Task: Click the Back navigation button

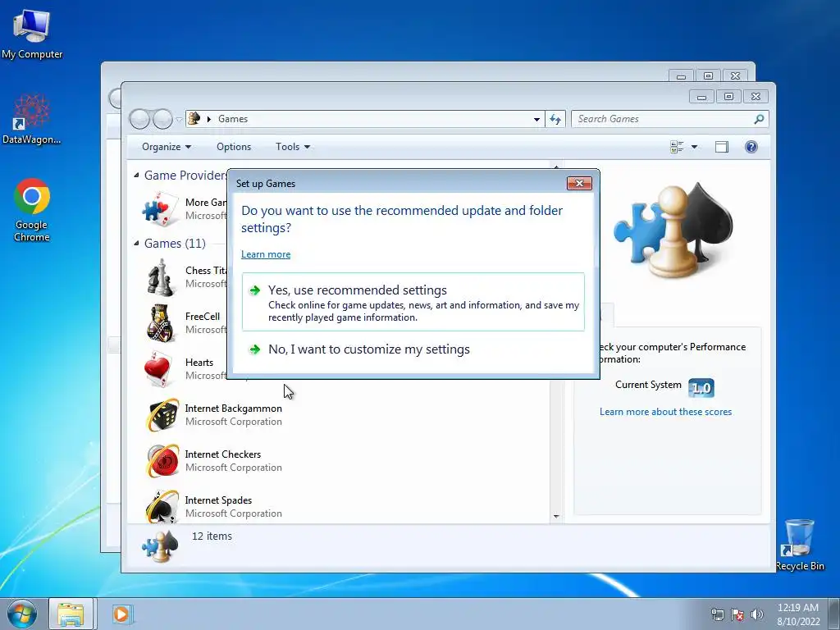Action: pos(139,119)
